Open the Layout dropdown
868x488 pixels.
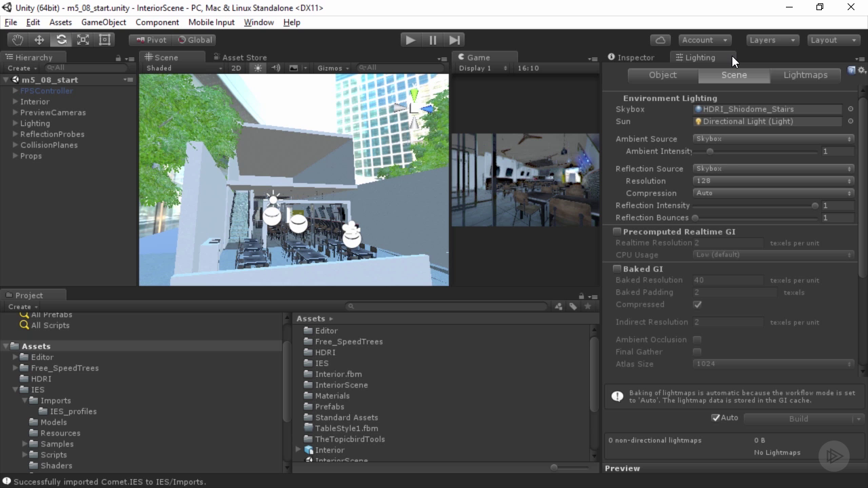tap(833, 40)
